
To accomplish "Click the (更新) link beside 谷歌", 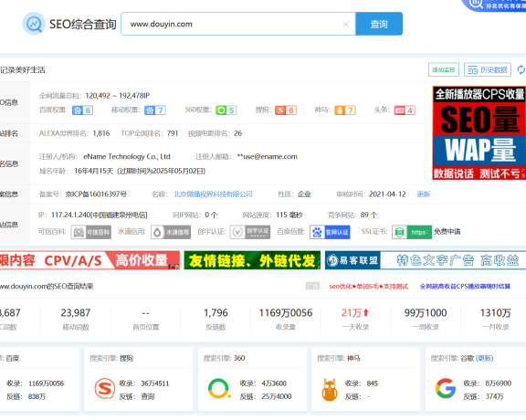I will tap(485, 358).
